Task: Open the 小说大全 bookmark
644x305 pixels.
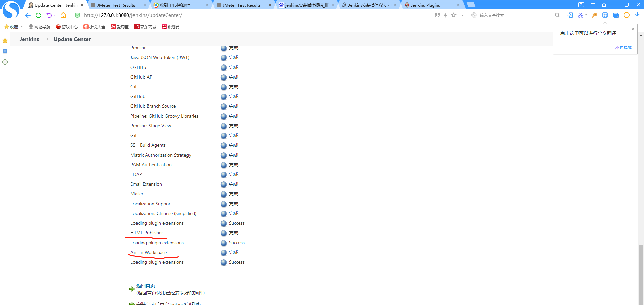Action: point(94,27)
